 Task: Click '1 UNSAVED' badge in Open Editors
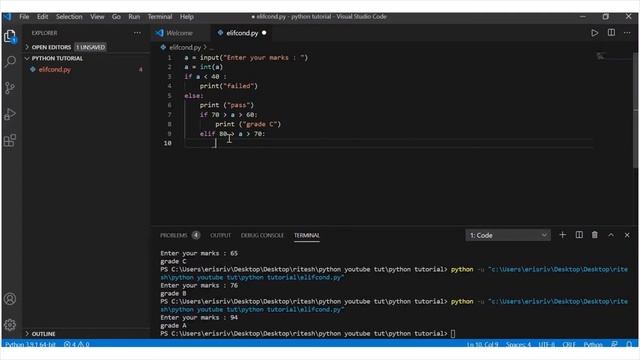tap(90, 47)
